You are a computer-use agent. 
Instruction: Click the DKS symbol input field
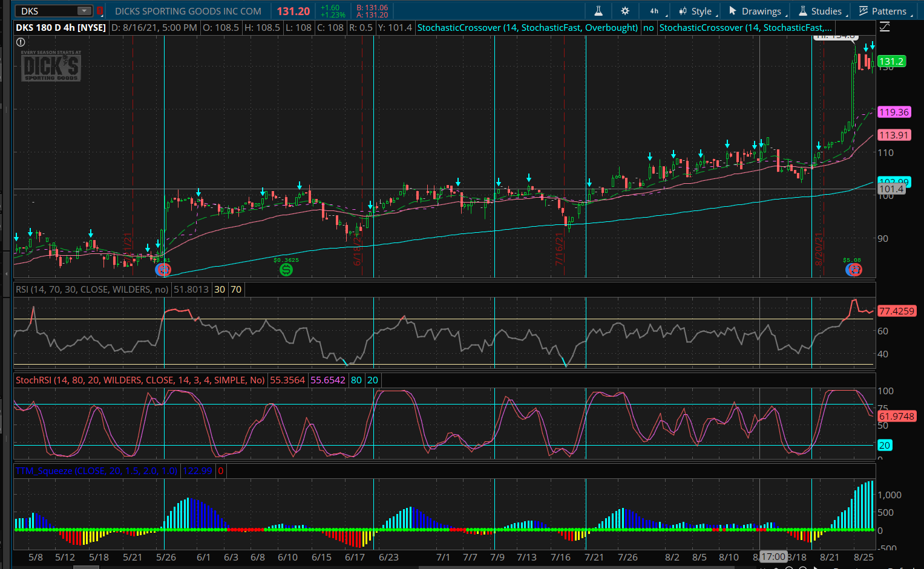[x=47, y=11]
